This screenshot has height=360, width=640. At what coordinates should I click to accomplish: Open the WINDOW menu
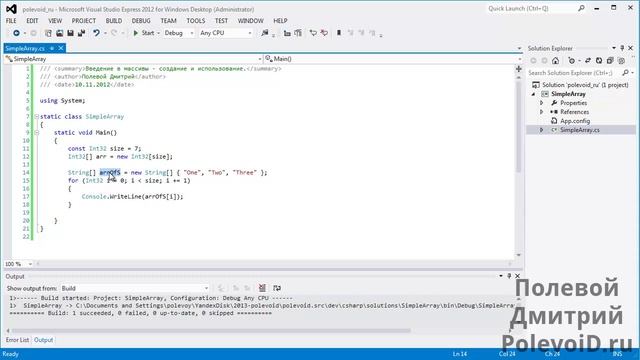click(250, 21)
